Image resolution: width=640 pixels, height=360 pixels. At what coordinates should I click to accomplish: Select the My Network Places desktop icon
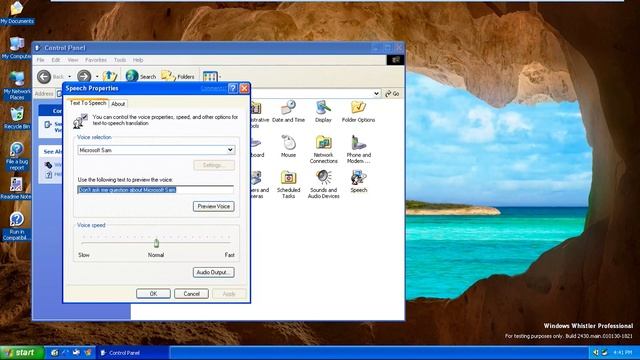17,86
